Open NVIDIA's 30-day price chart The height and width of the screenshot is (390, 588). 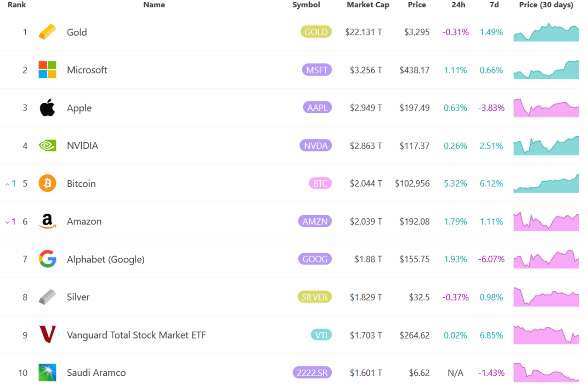(x=546, y=145)
